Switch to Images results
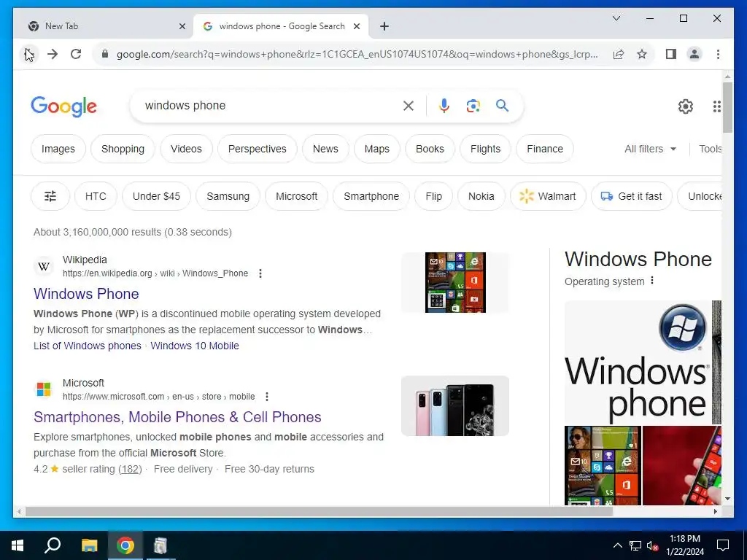747x560 pixels. tap(58, 149)
